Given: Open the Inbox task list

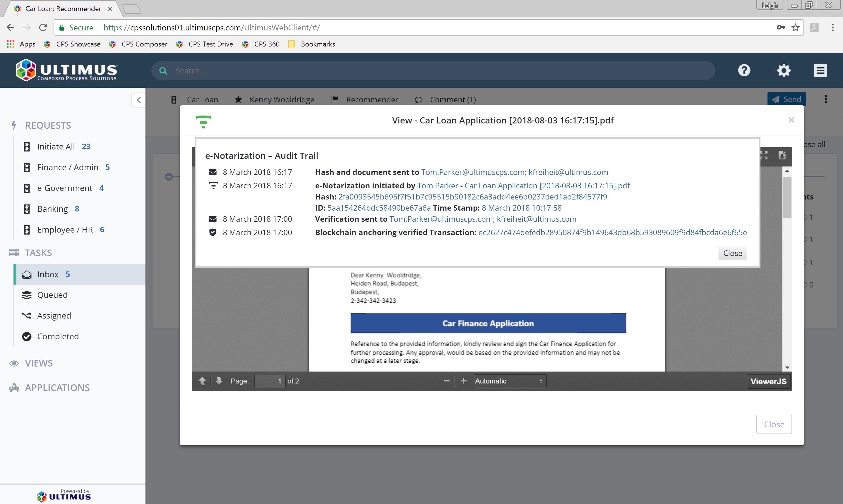Looking at the screenshot, I should tap(80, 274).
